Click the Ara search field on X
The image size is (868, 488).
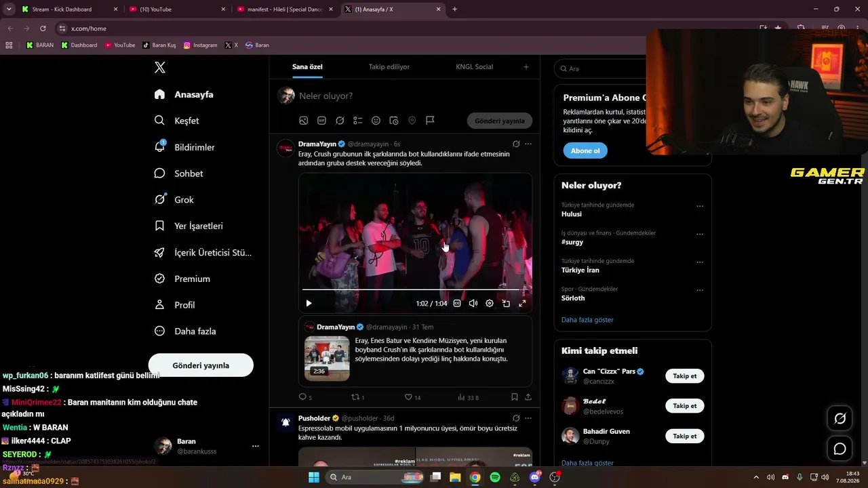pyautogui.click(x=602, y=68)
